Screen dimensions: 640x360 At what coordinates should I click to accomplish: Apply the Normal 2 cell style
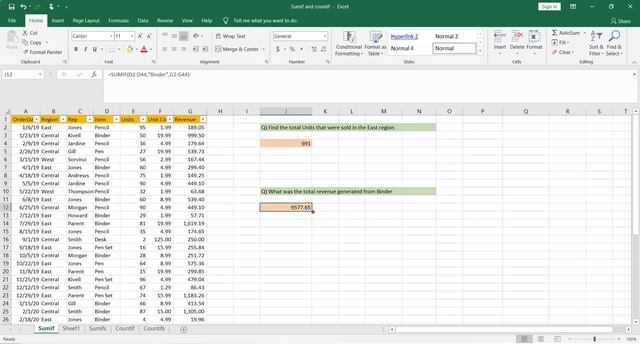pos(447,36)
